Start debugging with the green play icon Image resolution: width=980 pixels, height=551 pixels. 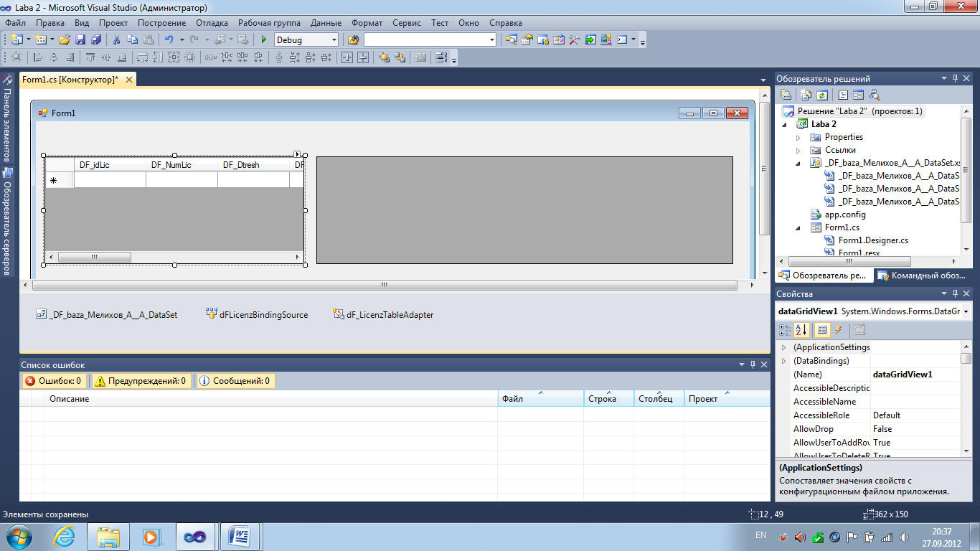click(x=263, y=40)
